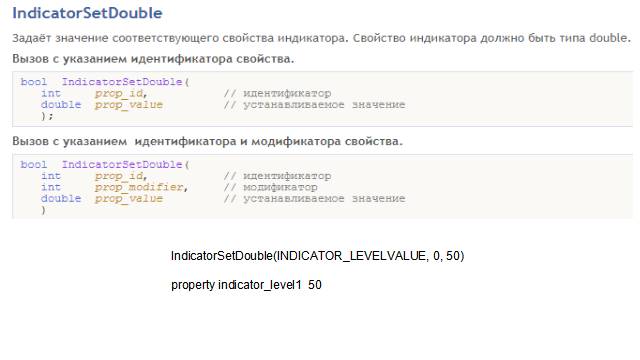Screen dimensions: 640x360
Task: Click int type before prop_modifier
Action: 51,187
